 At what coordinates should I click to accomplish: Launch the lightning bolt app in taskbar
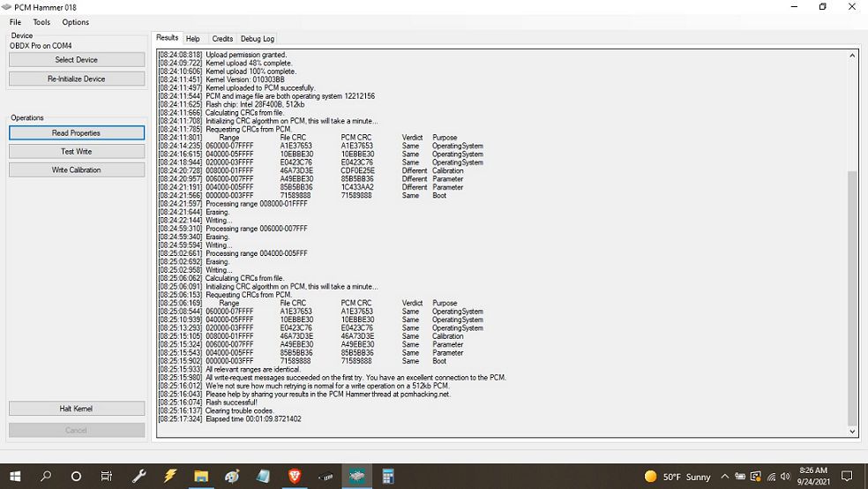[170, 477]
